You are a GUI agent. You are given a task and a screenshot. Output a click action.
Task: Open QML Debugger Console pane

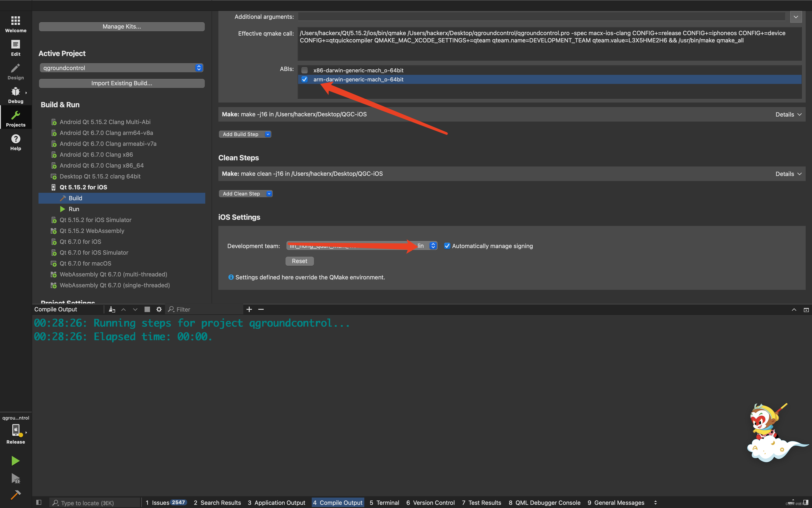click(x=544, y=503)
